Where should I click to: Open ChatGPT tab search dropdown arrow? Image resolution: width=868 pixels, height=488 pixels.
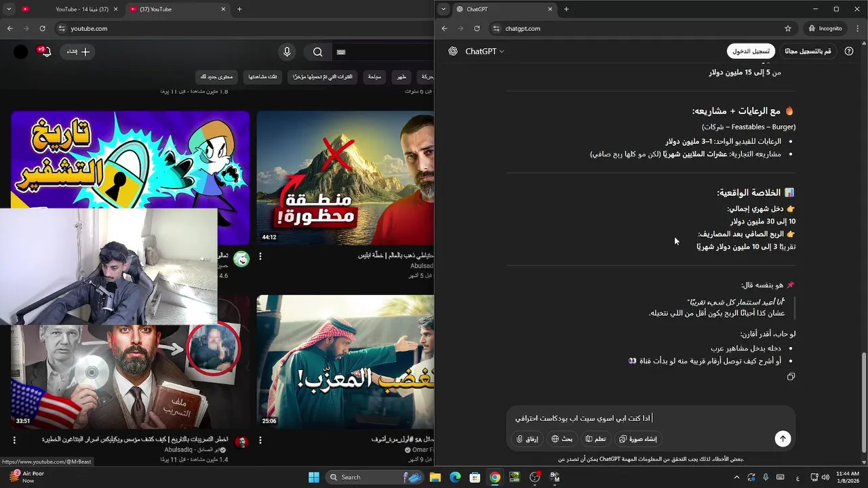[x=443, y=9]
